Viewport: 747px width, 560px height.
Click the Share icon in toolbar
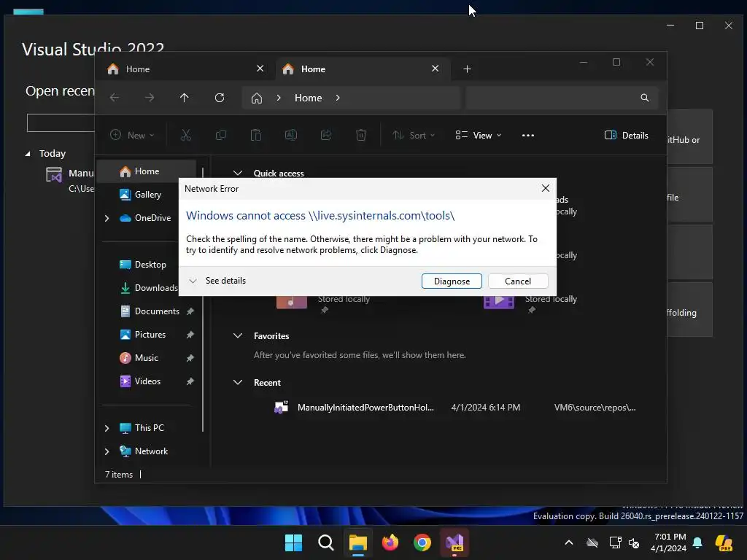click(x=326, y=135)
